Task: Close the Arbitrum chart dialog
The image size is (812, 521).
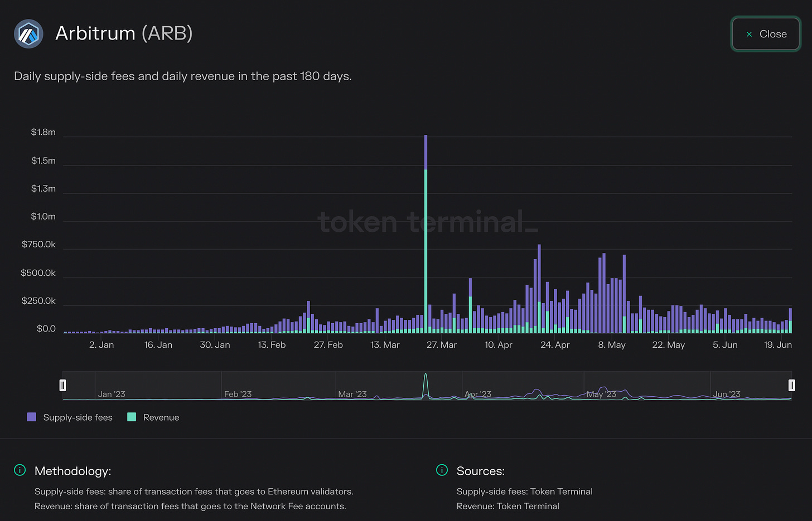Action: pyautogui.click(x=766, y=34)
